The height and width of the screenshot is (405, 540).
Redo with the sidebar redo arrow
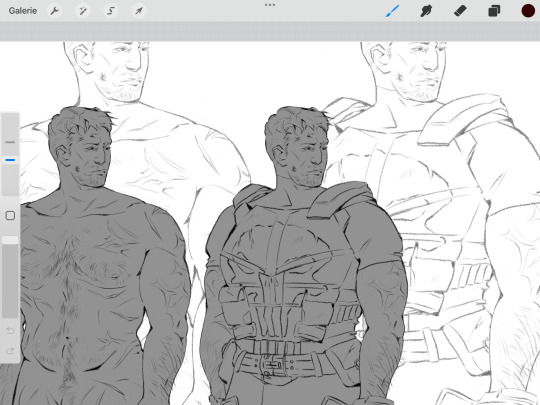click(10, 351)
